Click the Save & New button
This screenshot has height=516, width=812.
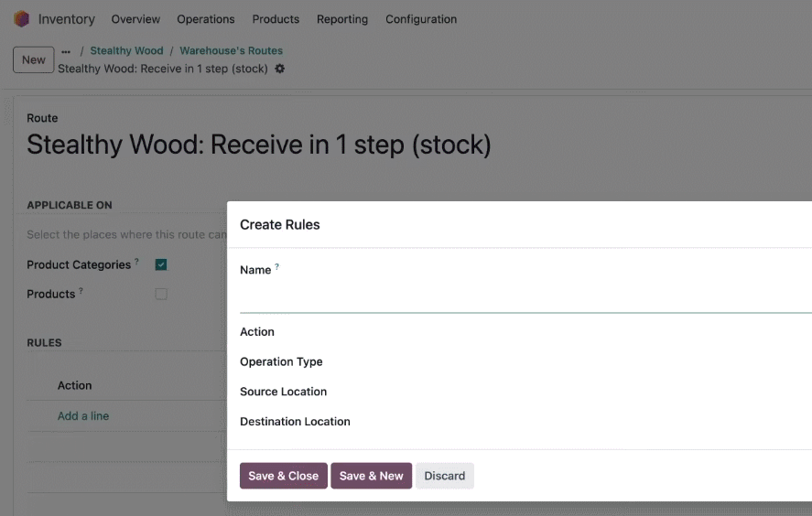pyautogui.click(x=372, y=476)
